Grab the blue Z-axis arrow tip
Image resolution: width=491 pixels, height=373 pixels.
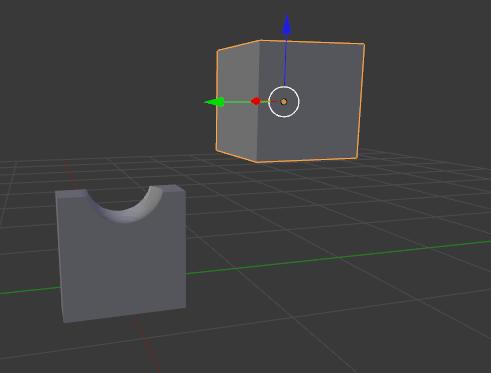pyautogui.click(x=287, y=25)
